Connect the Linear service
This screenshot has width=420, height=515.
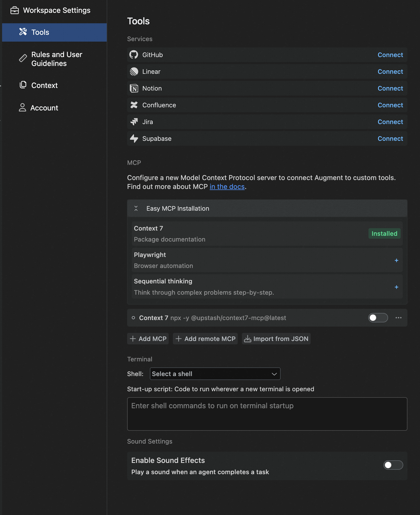click(390, 71)
